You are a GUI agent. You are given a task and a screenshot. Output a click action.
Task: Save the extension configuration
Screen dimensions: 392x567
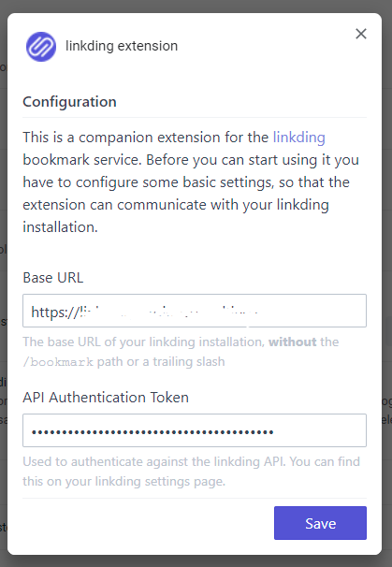[x=320, y=523]
